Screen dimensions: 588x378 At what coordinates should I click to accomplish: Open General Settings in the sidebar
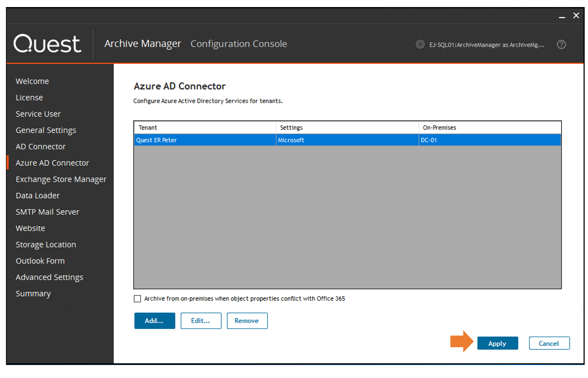pyautogui.click(x=46, y=131)
